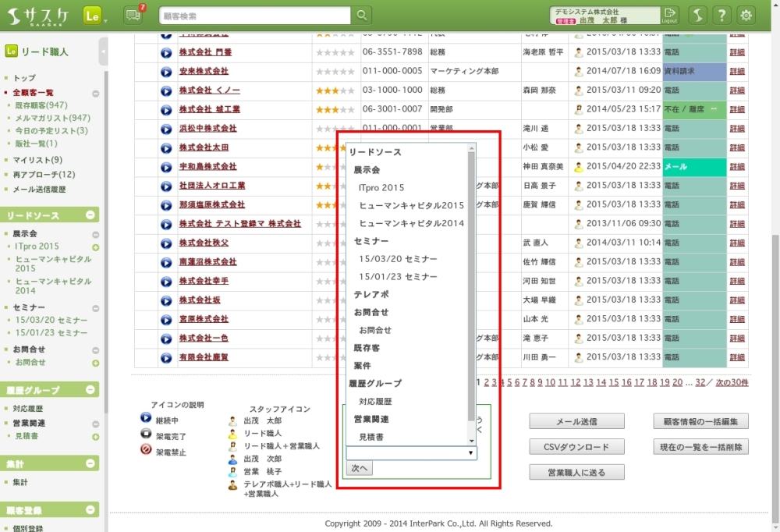Click the 顧客検索 search field
The width and height of the screenshot is (780, 532).
[255, 16]
